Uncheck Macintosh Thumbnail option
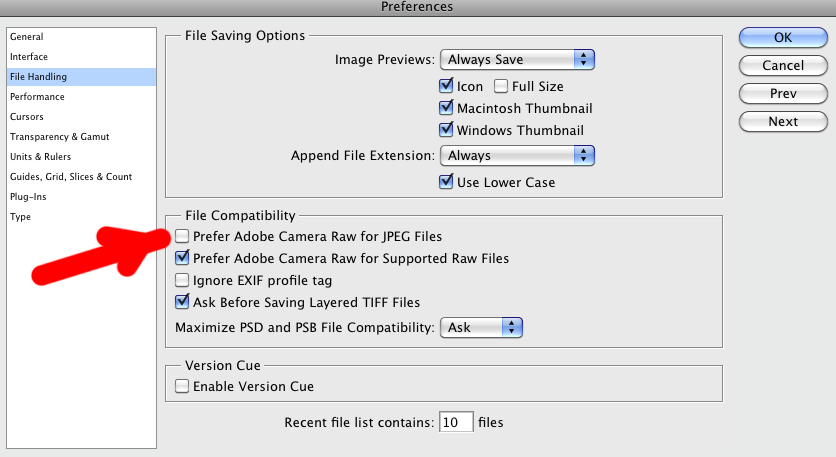Viewport: 836px width, 457px height. [x=446, y=108]
